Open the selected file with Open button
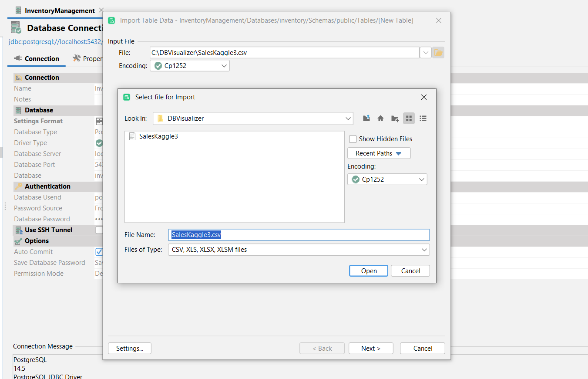This screenshot has width=588, height=379. coord(368,271)
